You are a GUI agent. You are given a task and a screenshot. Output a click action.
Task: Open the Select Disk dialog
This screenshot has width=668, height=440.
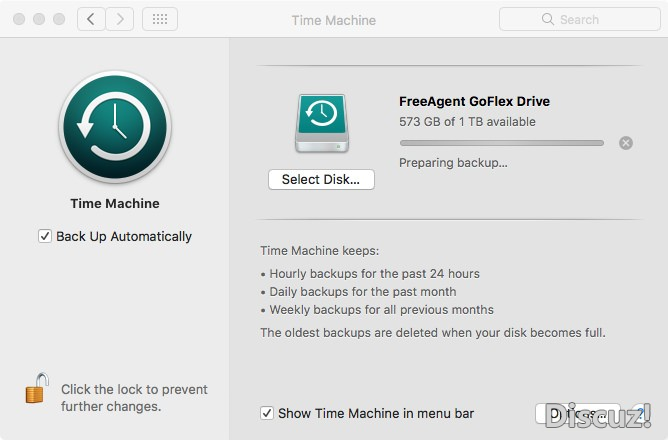[x=321, y=179]
